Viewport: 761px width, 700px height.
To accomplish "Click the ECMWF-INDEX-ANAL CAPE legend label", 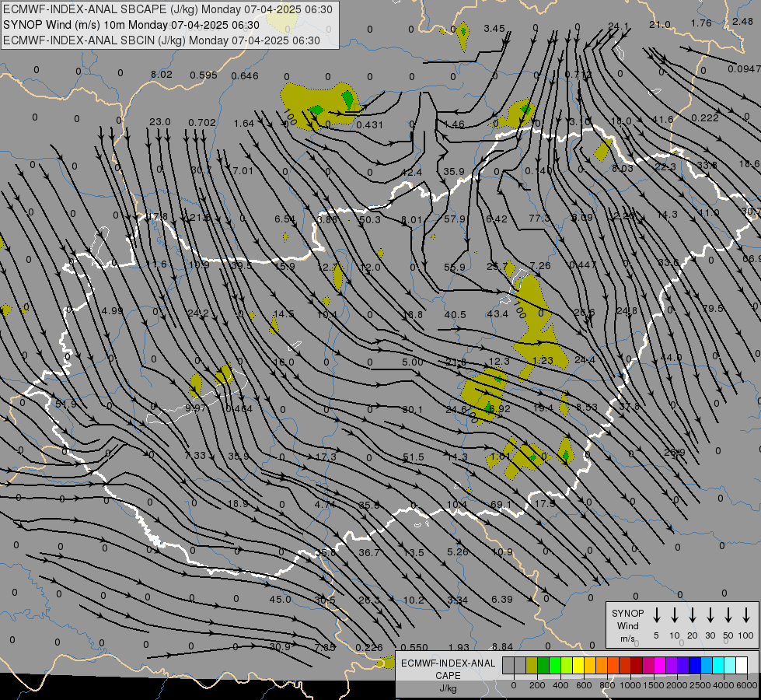I will pos(448,669).
